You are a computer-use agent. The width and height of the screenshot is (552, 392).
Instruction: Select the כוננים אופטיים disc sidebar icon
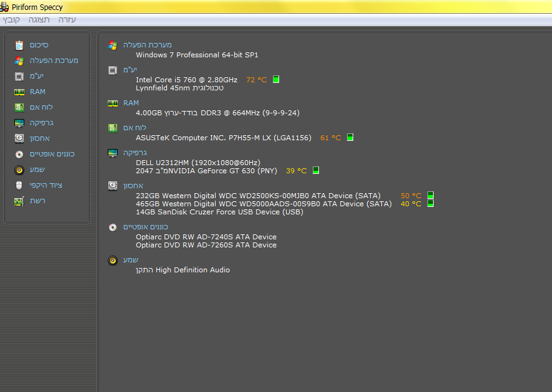point(19,155)
